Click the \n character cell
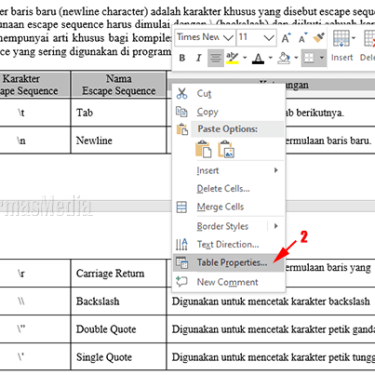Viewport: 375px width, 375px height. [35, 140]
